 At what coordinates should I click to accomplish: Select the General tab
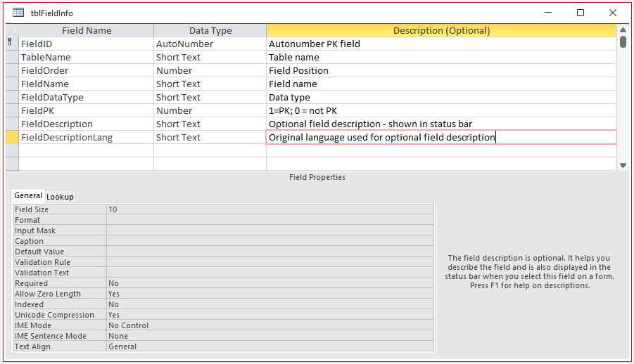28,195
